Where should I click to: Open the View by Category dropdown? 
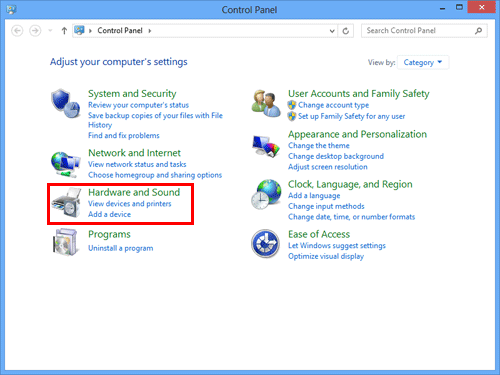[423, 62]
